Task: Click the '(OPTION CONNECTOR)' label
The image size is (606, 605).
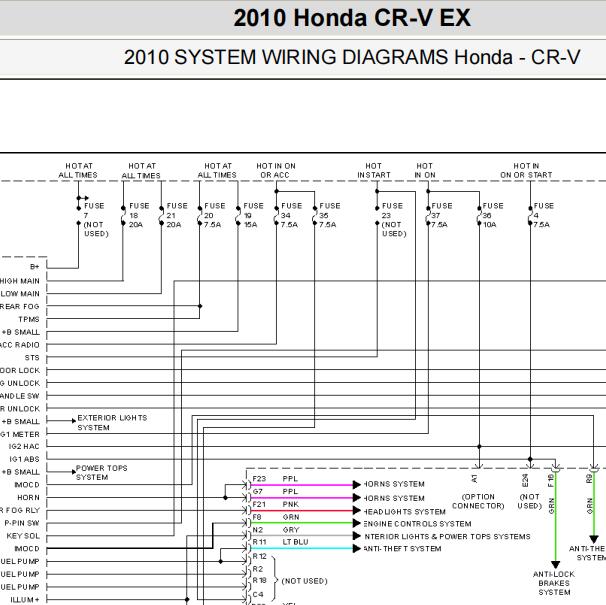Action: pyautogui.click(x=478, y=501)
